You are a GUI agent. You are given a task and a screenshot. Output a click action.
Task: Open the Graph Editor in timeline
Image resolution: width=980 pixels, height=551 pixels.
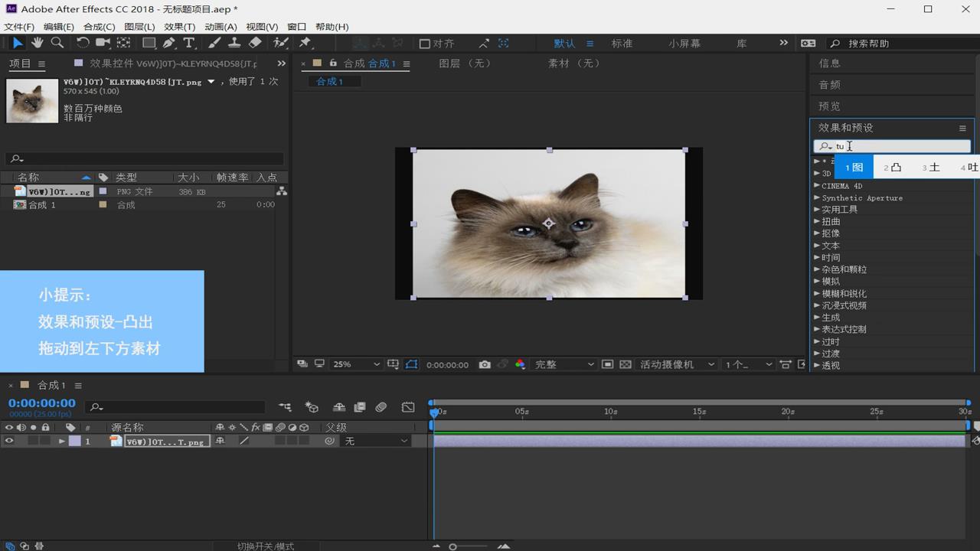pyautogui.click(x=408, y=407)
